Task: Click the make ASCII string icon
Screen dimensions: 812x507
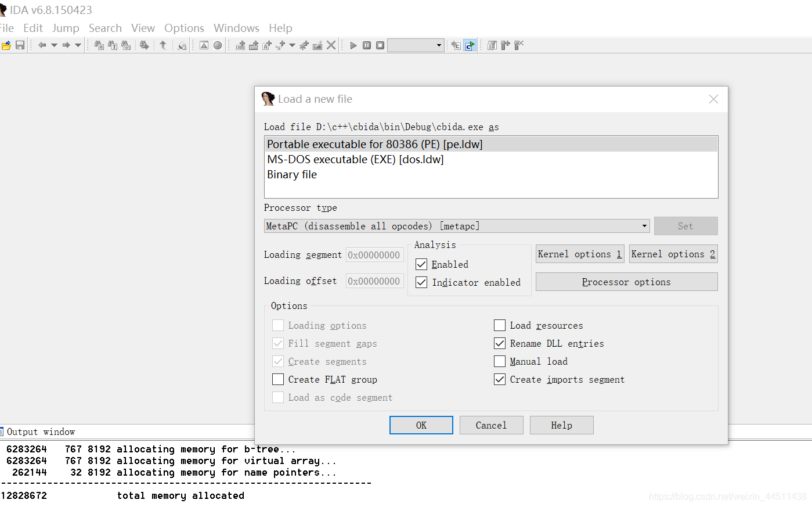Action: tap(267, 45)
